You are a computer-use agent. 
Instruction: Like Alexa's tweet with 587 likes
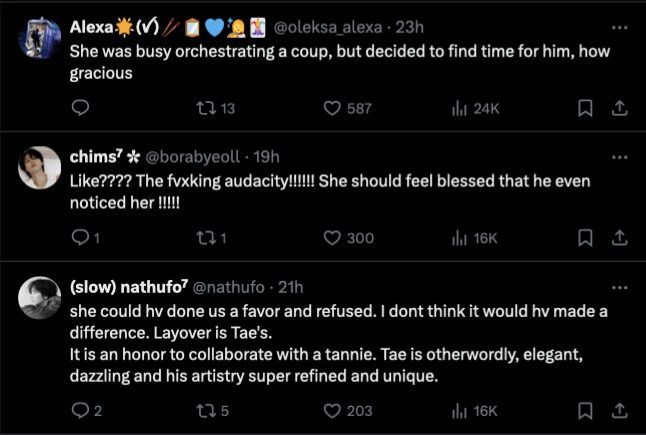coord(333,108)
